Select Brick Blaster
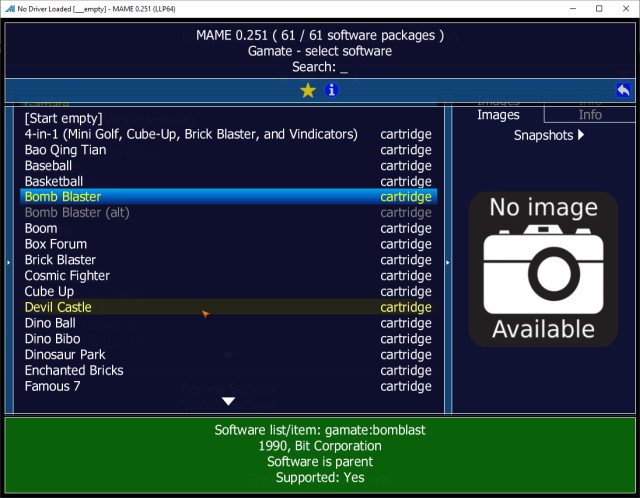The width and height of the screenshot is (640, 498). coord(229,260)
